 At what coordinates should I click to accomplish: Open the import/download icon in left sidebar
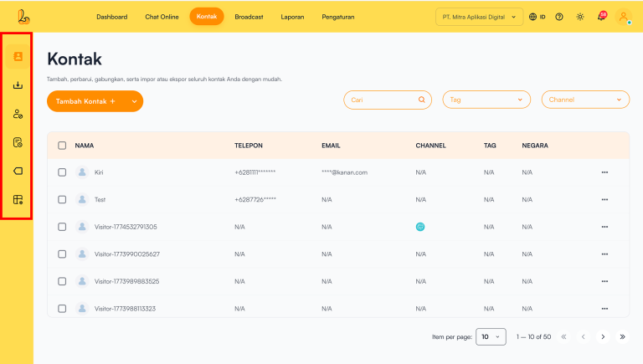[18, 85]
